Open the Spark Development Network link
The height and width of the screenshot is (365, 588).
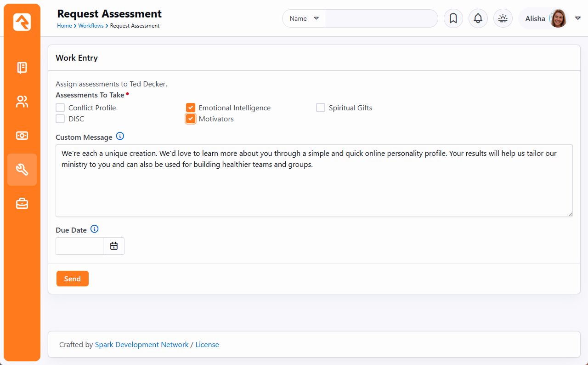click(141, 344)
